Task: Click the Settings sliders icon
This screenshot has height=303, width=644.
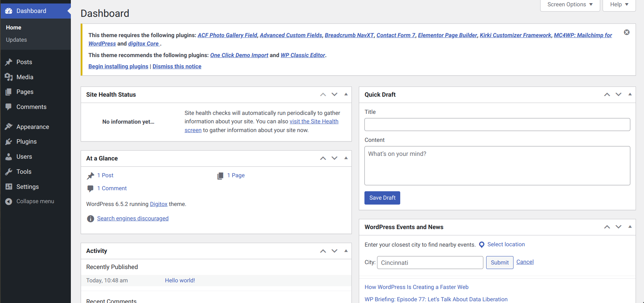Action: (9, 187)
